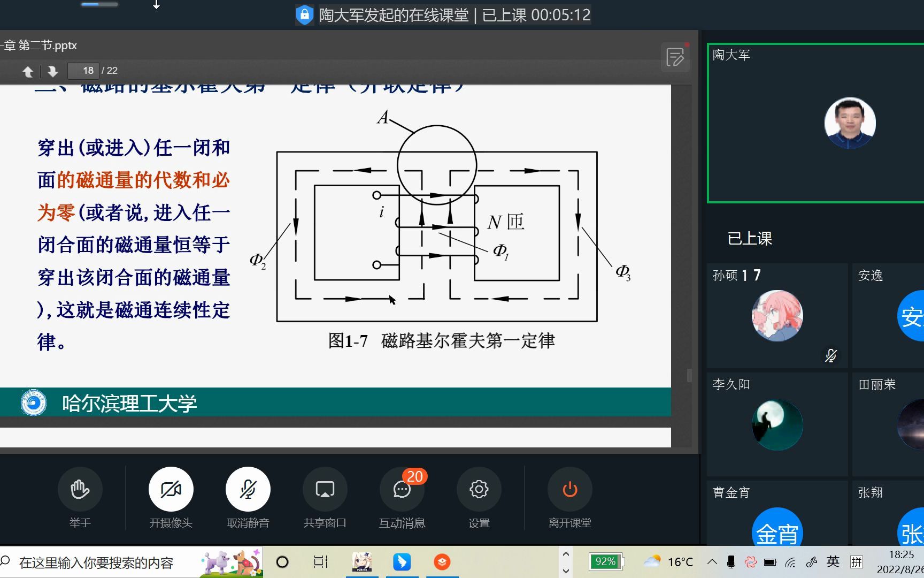Go to previous slide with up arrow

[x=28, y=70]
